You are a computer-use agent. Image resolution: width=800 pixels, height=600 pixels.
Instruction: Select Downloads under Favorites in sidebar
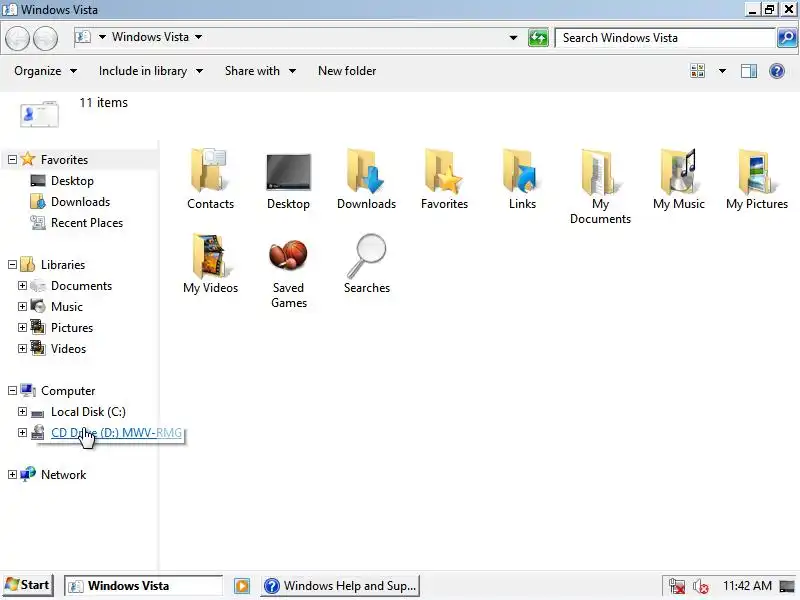[80, 202]
